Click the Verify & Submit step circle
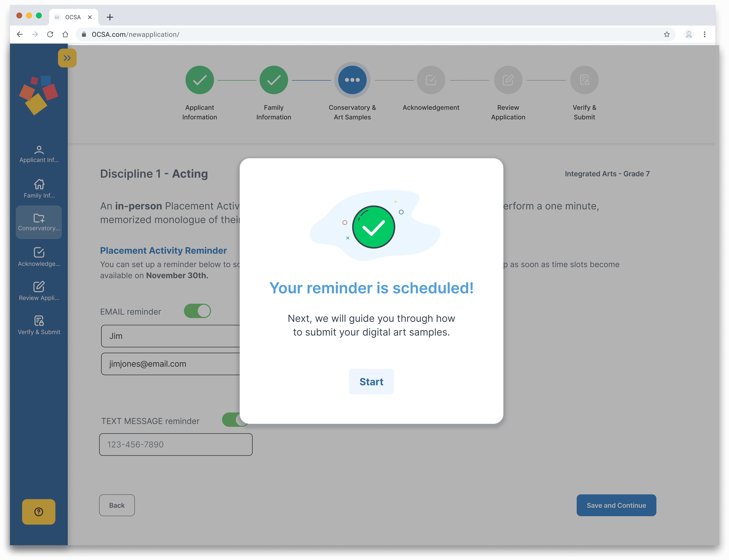Image resolution: width=729 pixels, height=560 pixels. [584, 80]
